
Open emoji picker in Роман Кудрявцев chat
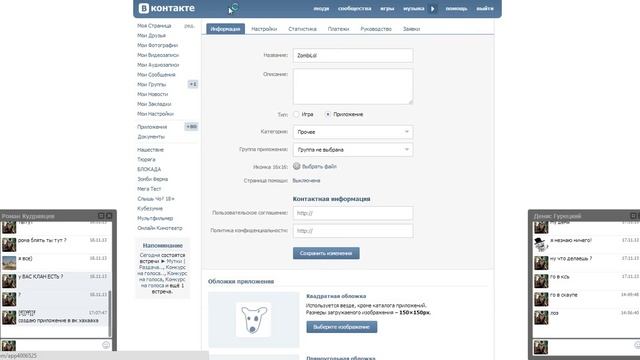point(106,345)
